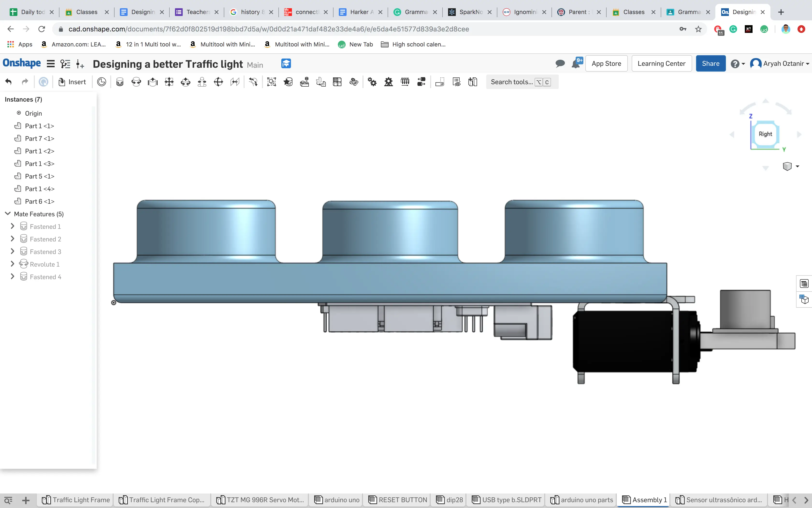Choose the Screw relation tool

click(405, 82)
